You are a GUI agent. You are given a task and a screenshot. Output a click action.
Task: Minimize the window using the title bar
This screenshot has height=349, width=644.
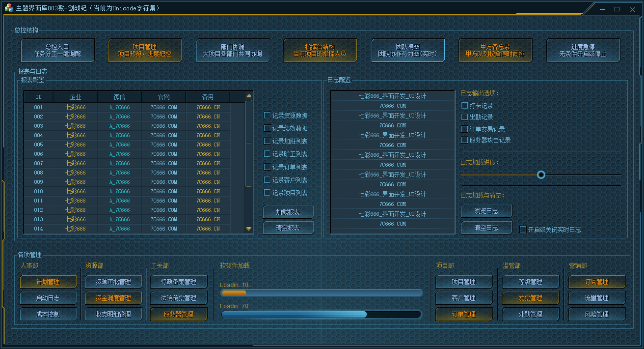pyautogui.click(x=602, y=9)
